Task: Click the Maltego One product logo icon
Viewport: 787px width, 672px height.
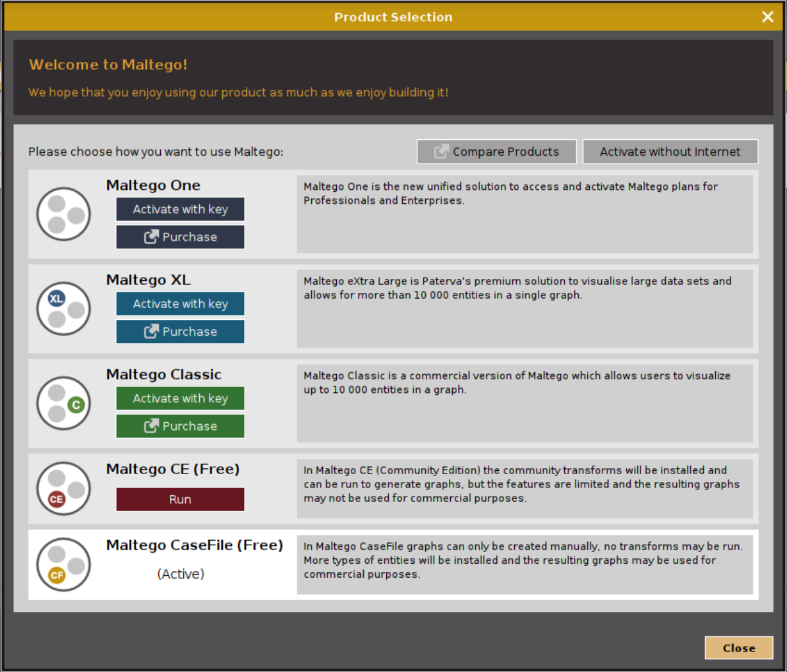Action: pos(63,214)
